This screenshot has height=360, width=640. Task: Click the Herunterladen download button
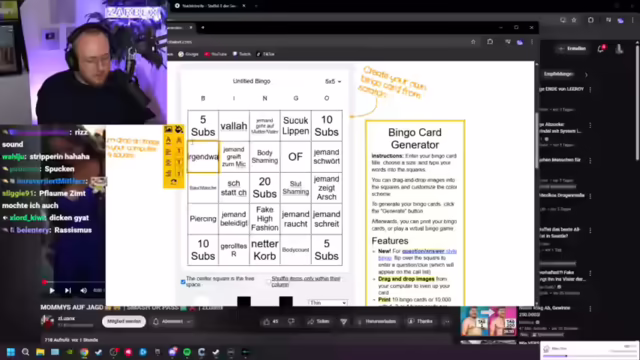click(x=377, y=322)
